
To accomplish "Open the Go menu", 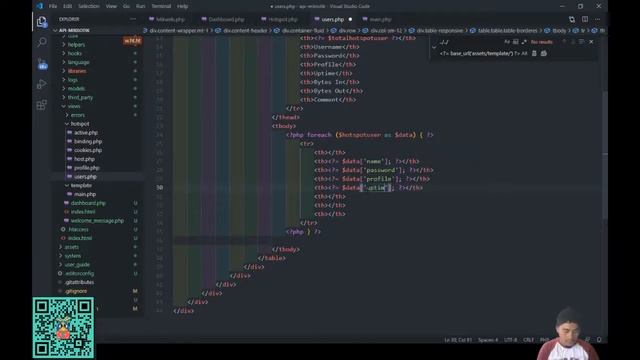I will (127, 6).
